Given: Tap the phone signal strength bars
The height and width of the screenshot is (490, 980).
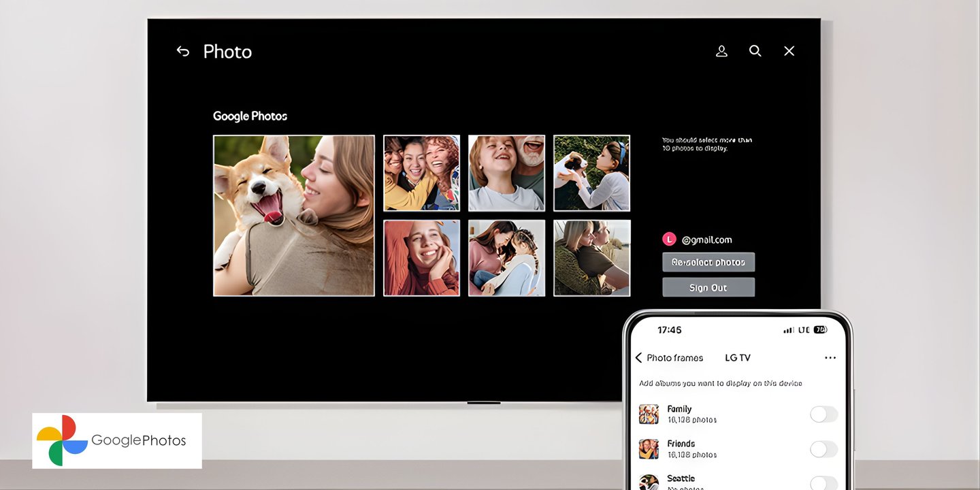Looking at the screenshot, I should [x=789, y=330].
